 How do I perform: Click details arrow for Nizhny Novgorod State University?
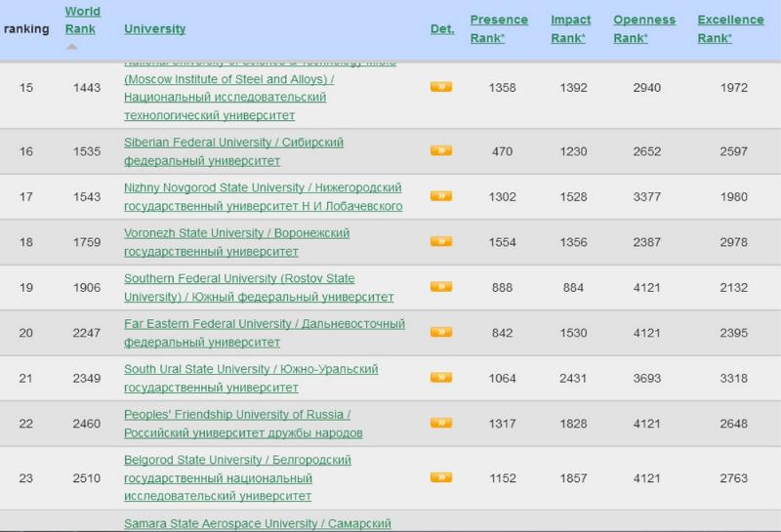coord(441,196)
